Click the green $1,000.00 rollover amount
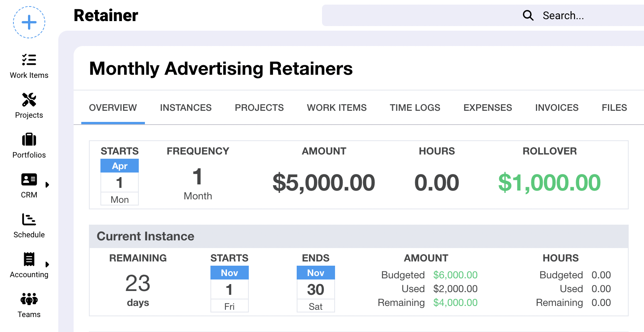The image size is (644, 332). click(x=549, y=182)
